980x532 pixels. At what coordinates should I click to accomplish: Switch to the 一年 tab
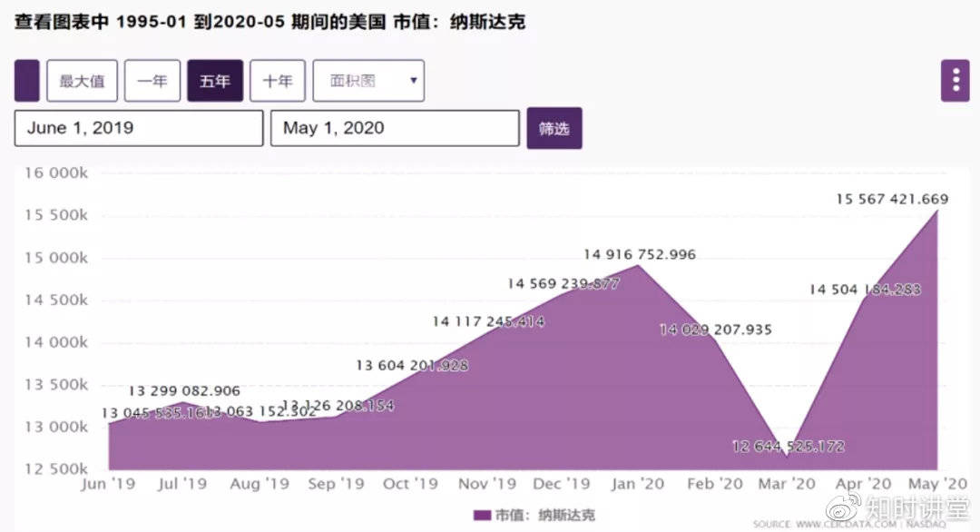pos(152,80)
